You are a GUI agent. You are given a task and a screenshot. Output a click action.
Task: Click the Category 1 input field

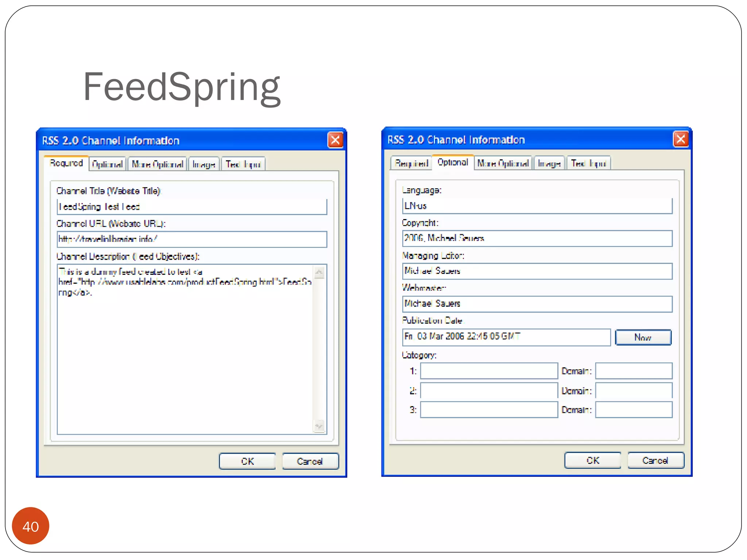pos(489,371)
